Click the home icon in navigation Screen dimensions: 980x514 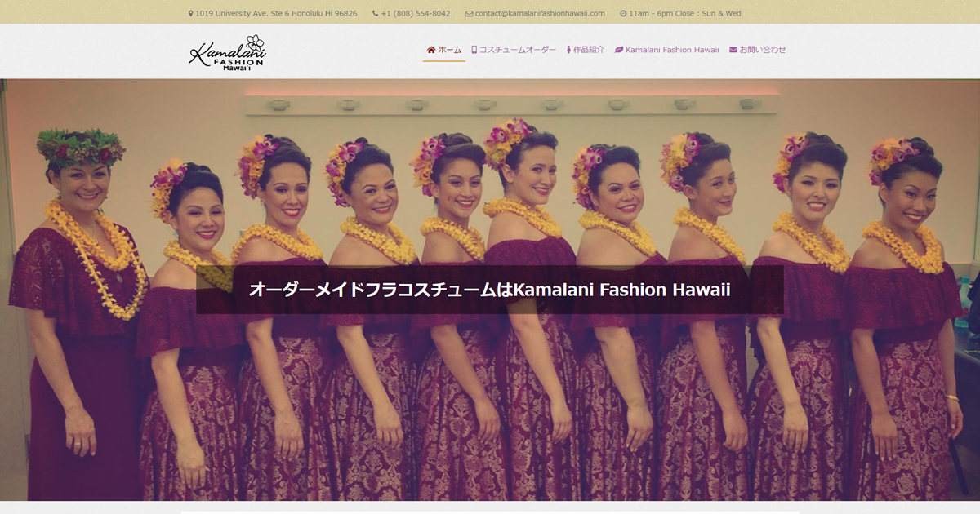click(431, 50)
